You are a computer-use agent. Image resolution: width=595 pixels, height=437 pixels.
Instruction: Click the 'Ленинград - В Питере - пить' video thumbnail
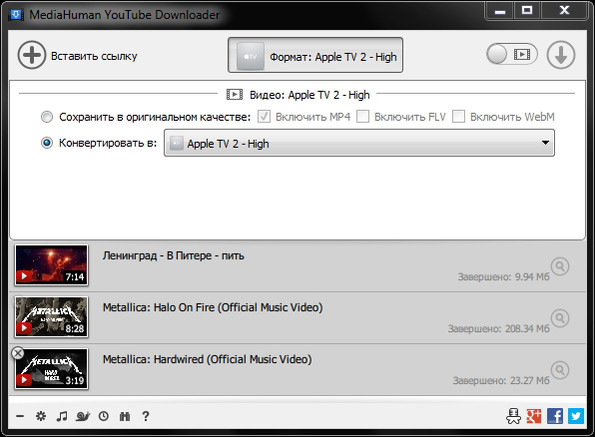click(x=51, y=265)
